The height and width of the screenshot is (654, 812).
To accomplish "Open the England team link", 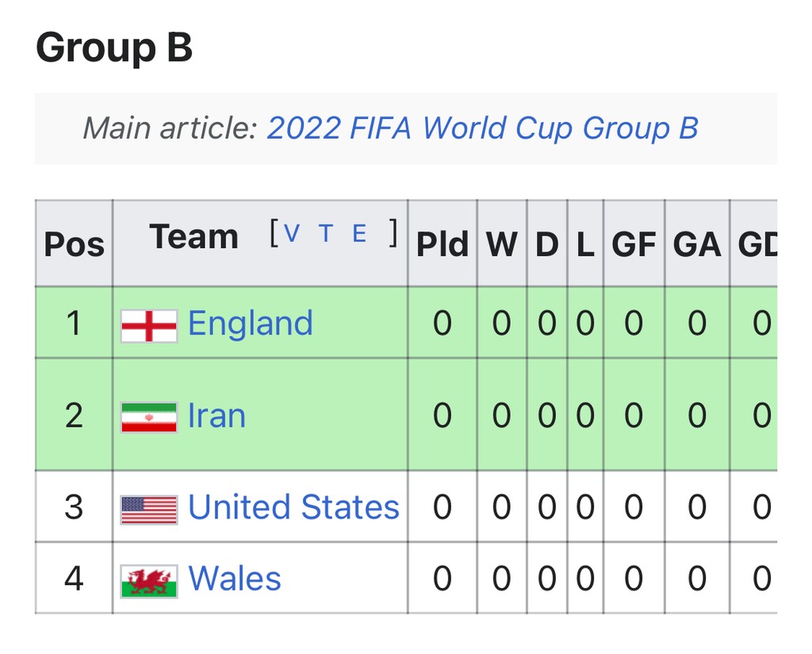I will click(x=251, y=323).
